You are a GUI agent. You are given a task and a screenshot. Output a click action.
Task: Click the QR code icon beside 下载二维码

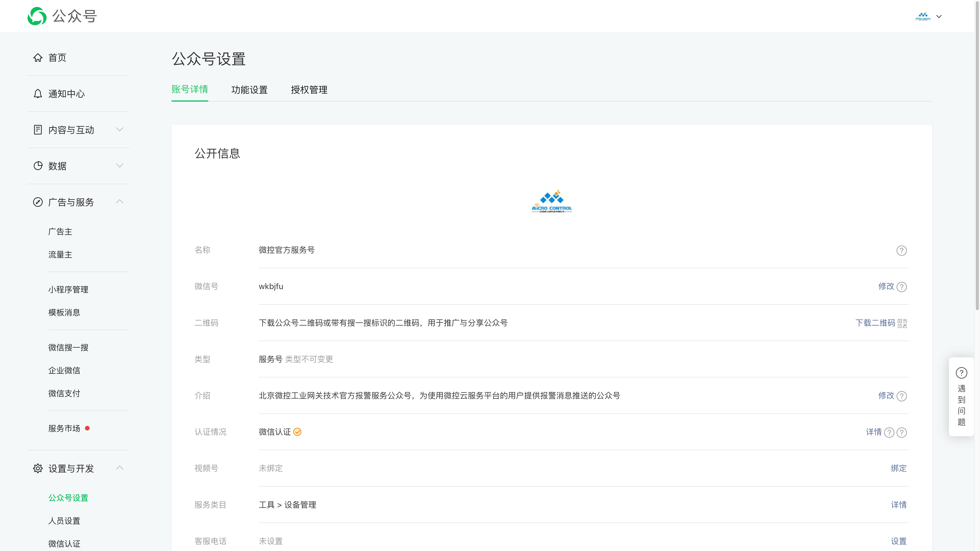pyautogui.click(x=902, y=323)
